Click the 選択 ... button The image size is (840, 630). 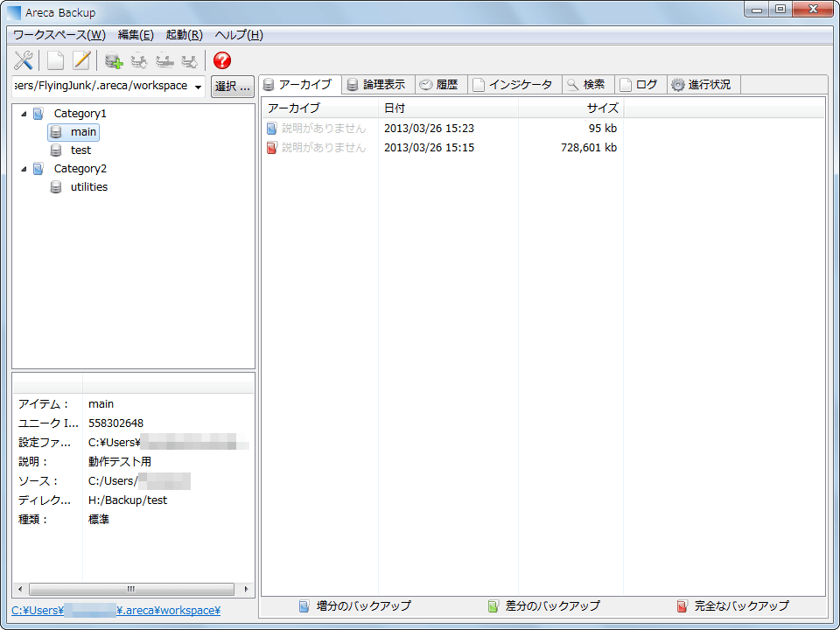coord(233,87)
